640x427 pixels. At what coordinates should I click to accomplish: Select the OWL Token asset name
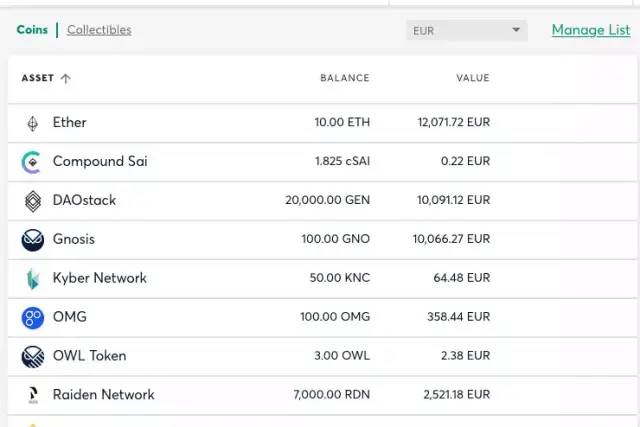click(89, 356)
